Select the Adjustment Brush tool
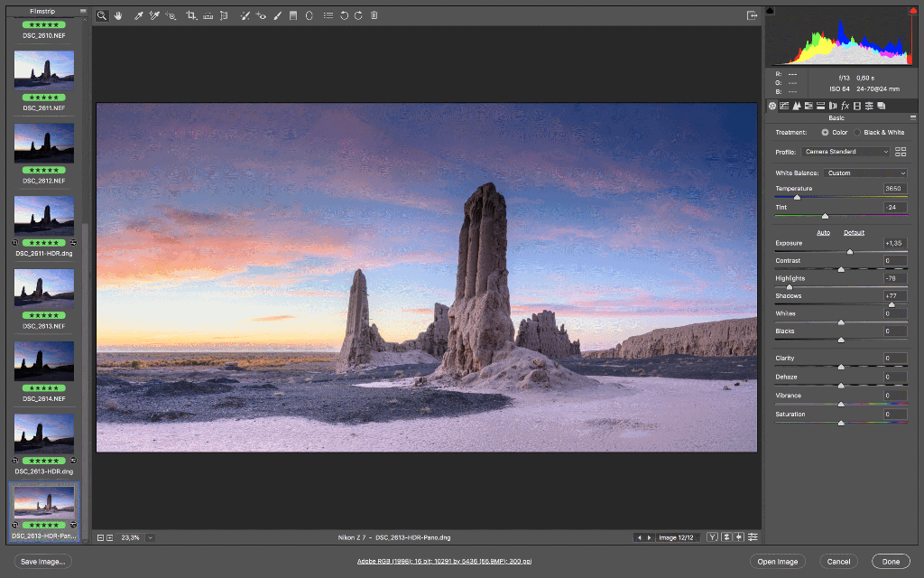Image resolution: width=924 pixels, height=578 pixels. 277,15
